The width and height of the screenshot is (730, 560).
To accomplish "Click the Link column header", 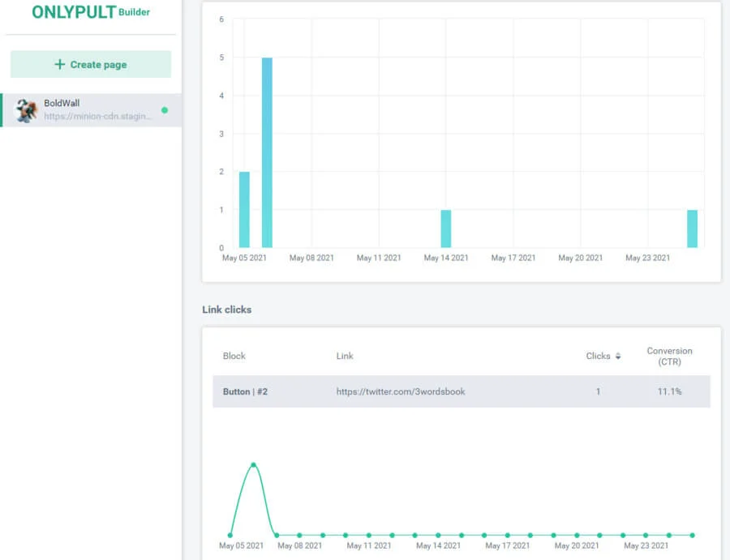I will pos(345,356).
